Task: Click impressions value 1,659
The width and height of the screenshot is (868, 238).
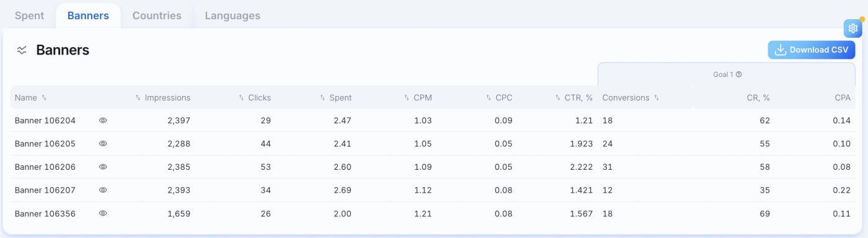Action: pos(179,213)
